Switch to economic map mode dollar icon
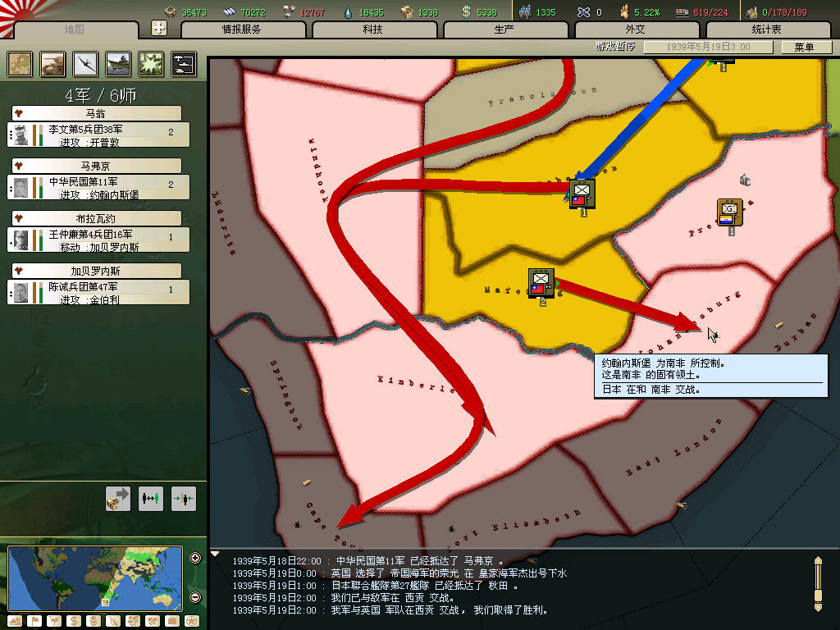The image size is (840, 630). pyautogui.click(x=74, y=620)
